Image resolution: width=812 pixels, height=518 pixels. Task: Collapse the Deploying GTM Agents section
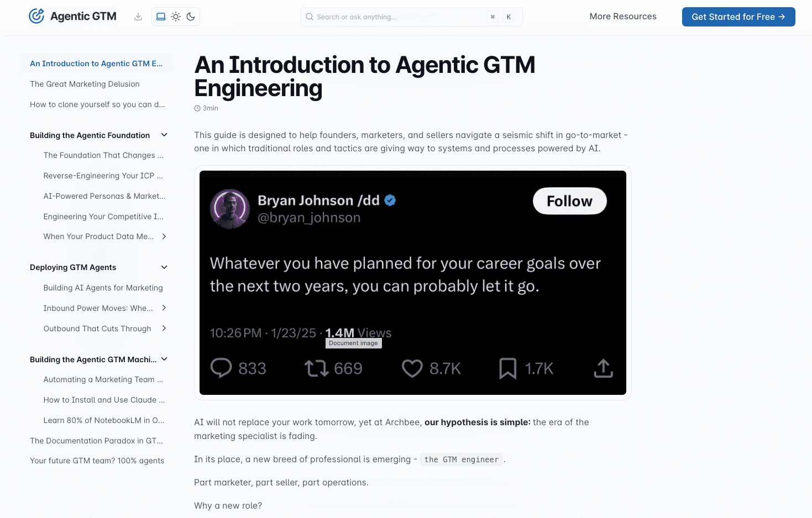pyautogui.click(x=164, y=267)
